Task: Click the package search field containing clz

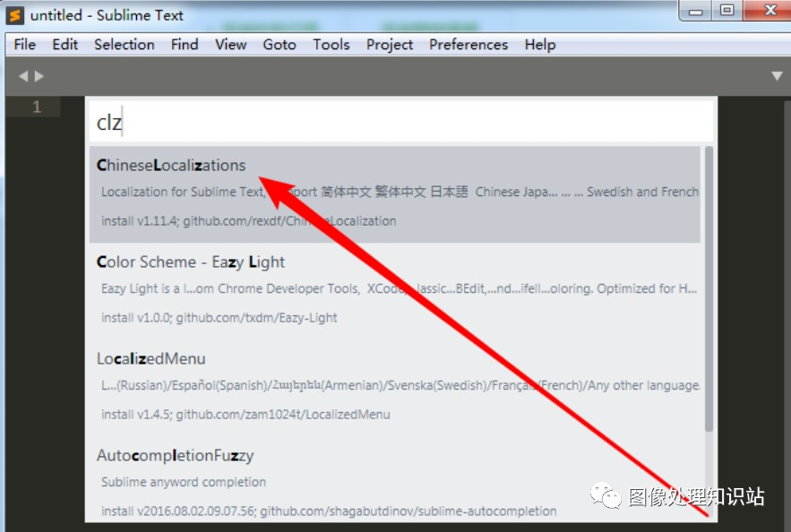Action: click(x=401, y=122)
